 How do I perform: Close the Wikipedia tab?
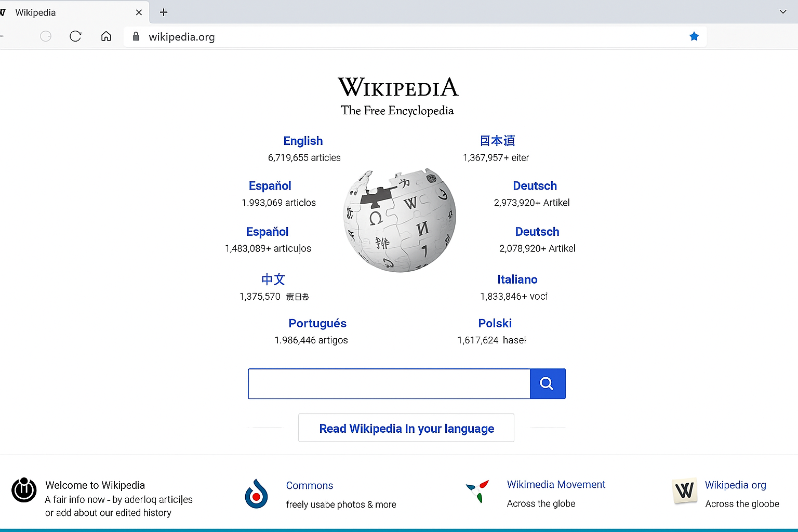tap(139, 12)
